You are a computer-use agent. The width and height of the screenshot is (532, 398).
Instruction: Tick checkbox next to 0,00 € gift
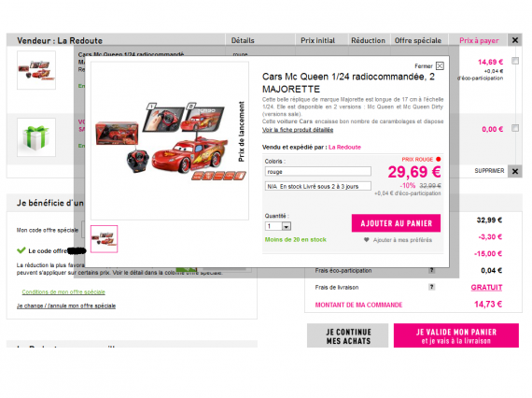pyautogui.click(x=515, y=128)
